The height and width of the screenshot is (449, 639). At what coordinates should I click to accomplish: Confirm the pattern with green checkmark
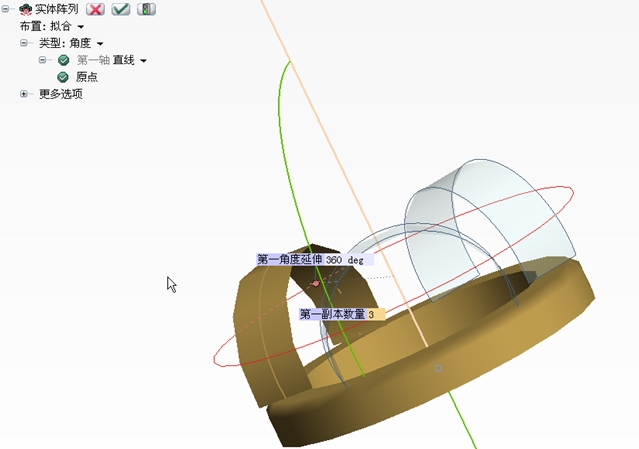pyautogui.click(x=121, y=9)
